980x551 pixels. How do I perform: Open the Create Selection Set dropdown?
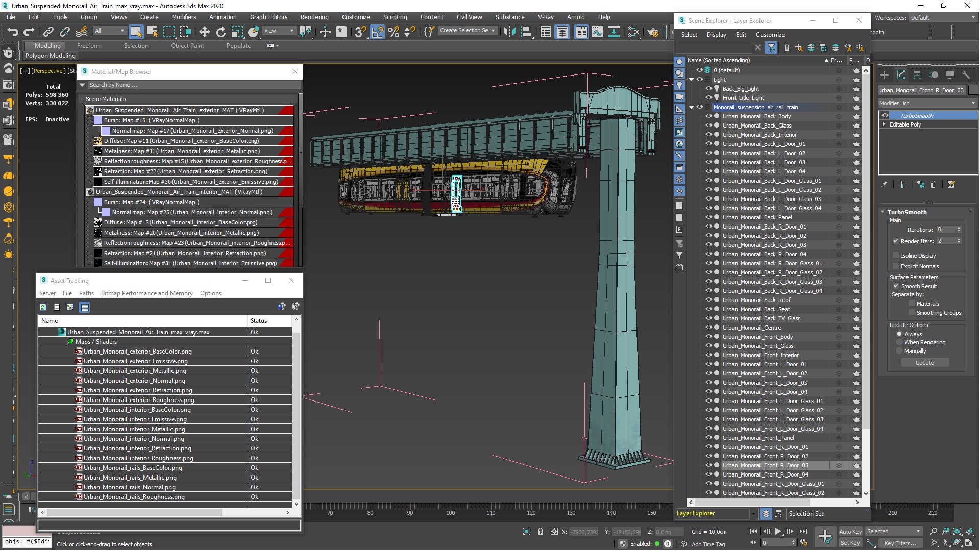(x=467, y=31)
